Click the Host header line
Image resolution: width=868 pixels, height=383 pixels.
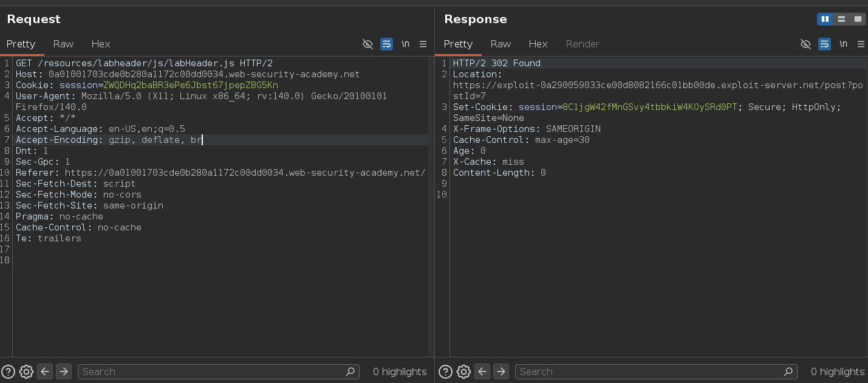tap(188, 74)
